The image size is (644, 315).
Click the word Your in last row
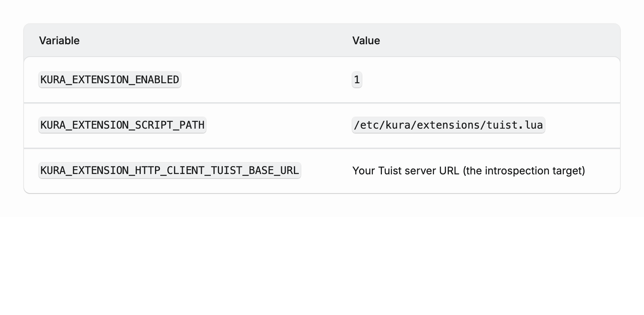click(x=364, y=171)
